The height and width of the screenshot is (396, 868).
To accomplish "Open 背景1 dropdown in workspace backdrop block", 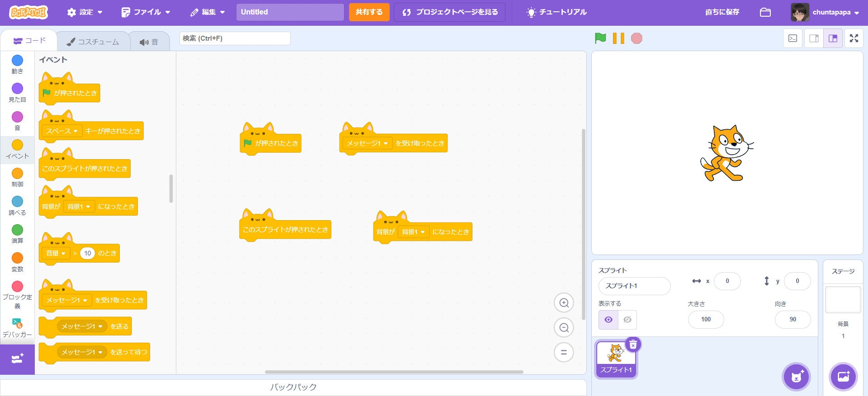I will tap(414, 232).
